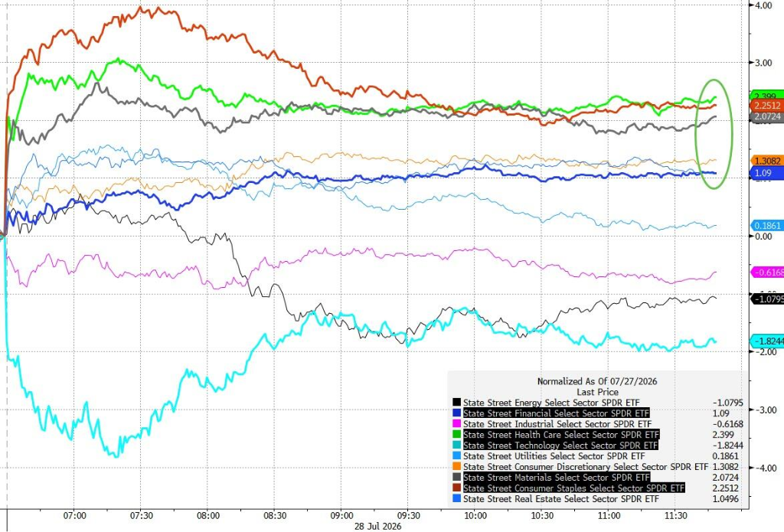Click the light blue Utilities legend swatch
This screenshot has width=784, height=532.
(x=456, y=456)
